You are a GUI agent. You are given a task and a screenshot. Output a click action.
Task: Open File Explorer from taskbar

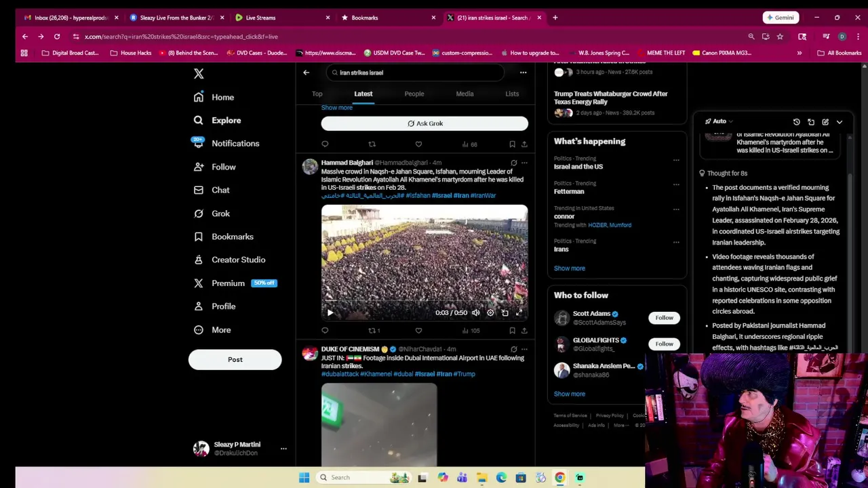click(481, 478)
